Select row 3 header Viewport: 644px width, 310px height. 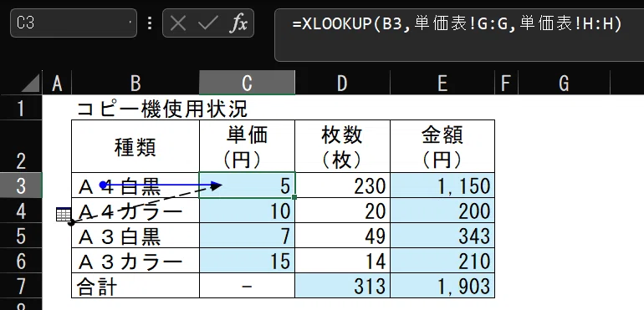pos(21,185)
